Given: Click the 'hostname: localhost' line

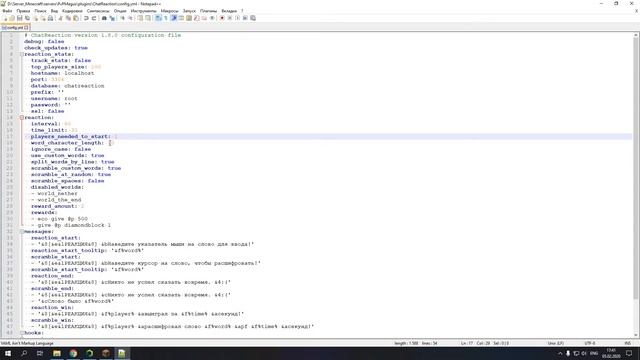Looking at the screenshot, I should 62,73.
